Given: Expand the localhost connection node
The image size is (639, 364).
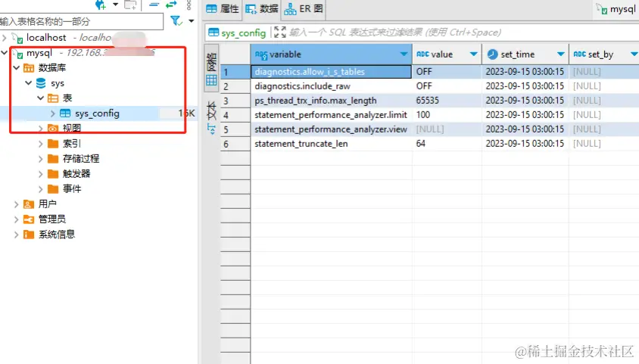Looking at the screenshot, I should pos(5,38).
